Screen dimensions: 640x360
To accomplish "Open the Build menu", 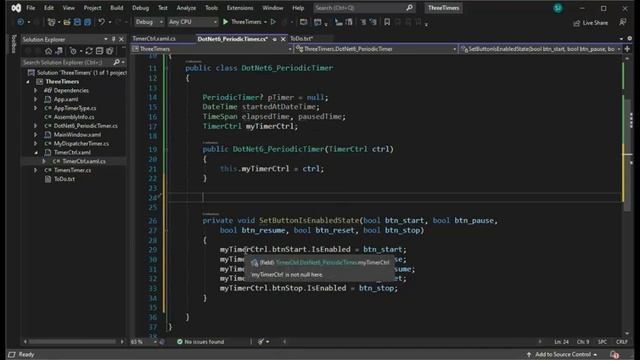I will click(117, 8).
